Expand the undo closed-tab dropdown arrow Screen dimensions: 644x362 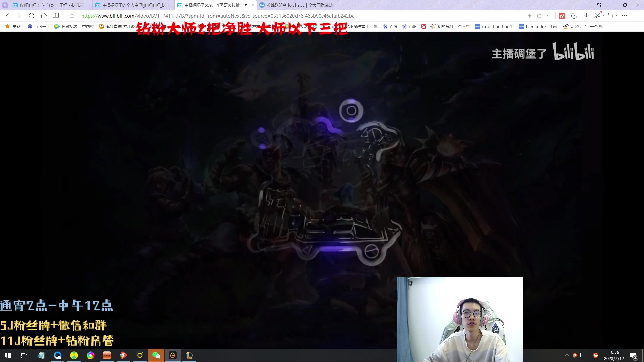[616, 16]
